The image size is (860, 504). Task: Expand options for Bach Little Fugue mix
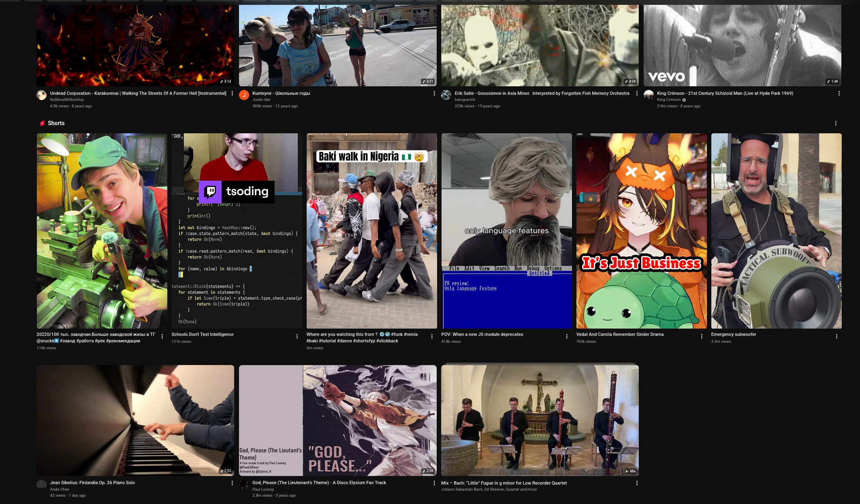637,483
